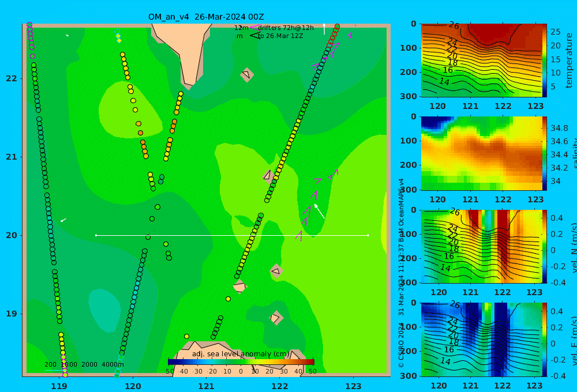Click longitude label 121 on main map

pos(207,386)
